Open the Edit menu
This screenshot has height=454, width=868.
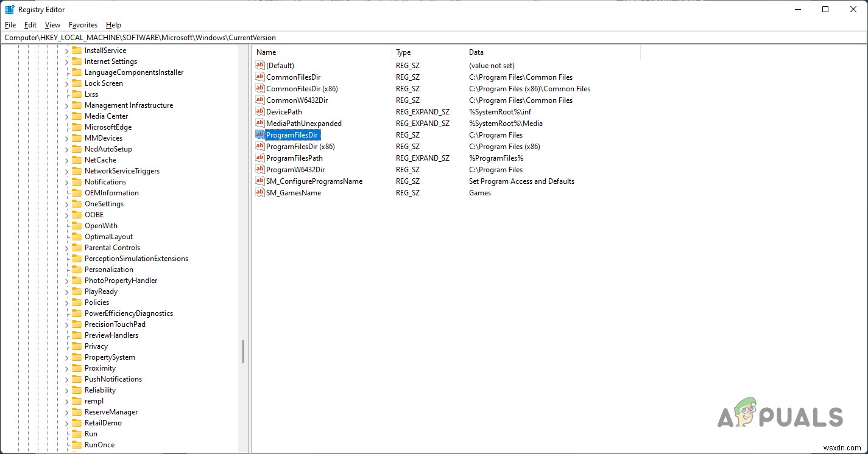pos(30,25)
